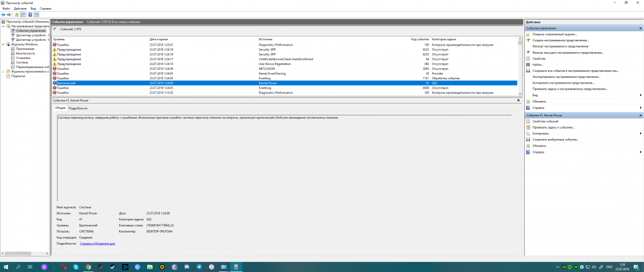Screen dimensions: 644x272
Task: Click Создать настраиваемое представление funnel icon
Action: pyautogui.click(x=528, y=40)
